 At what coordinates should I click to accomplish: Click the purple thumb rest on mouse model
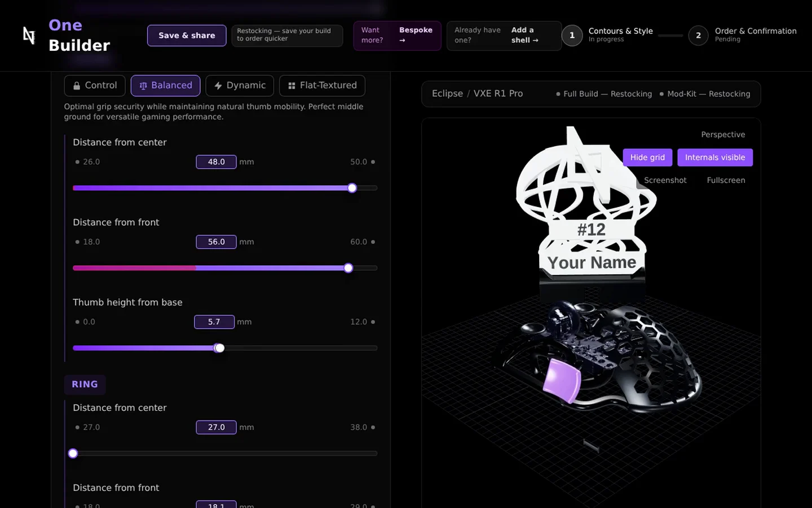(x=562, y=380)
